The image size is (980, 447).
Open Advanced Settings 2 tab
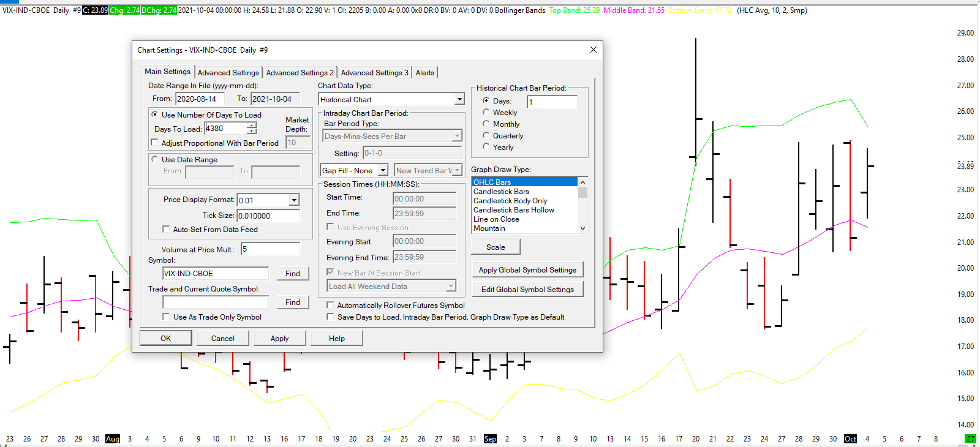coord(300,73)
